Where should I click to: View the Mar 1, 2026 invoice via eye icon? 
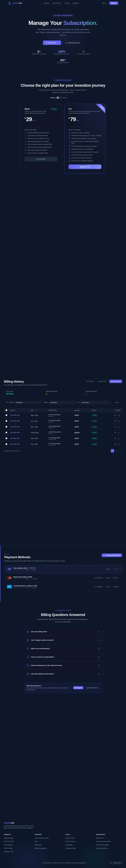point(115,427)
